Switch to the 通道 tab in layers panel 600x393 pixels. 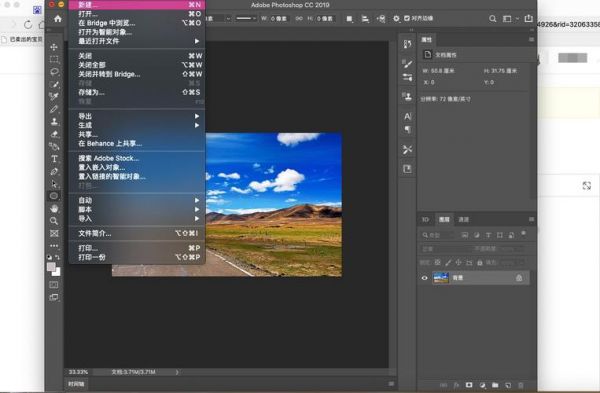463,219
